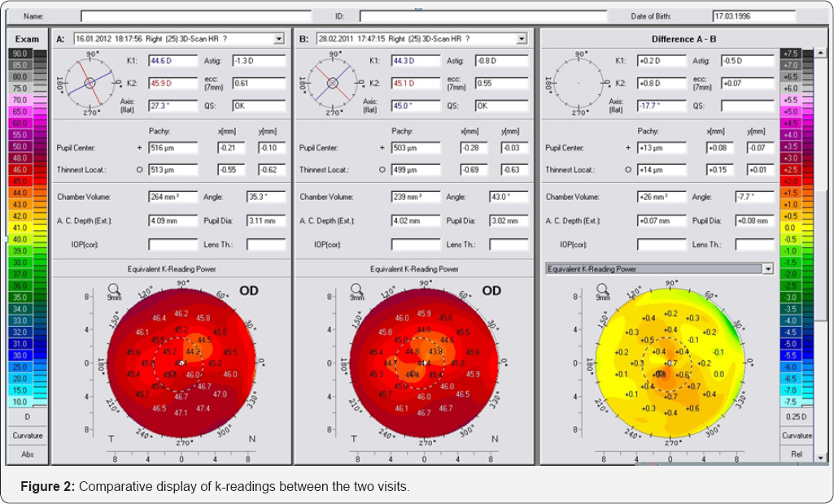The height and width of the screenshot is (504, 834).
Task: Toggle the Curvature button under left color scale
Action: [x=27, y=436]
